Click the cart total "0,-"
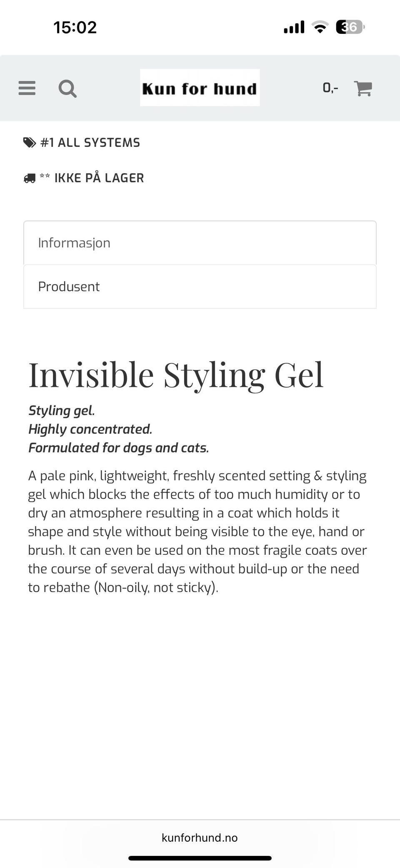The image size is (400, 868). pyautogui.click(x=330, y=88)
